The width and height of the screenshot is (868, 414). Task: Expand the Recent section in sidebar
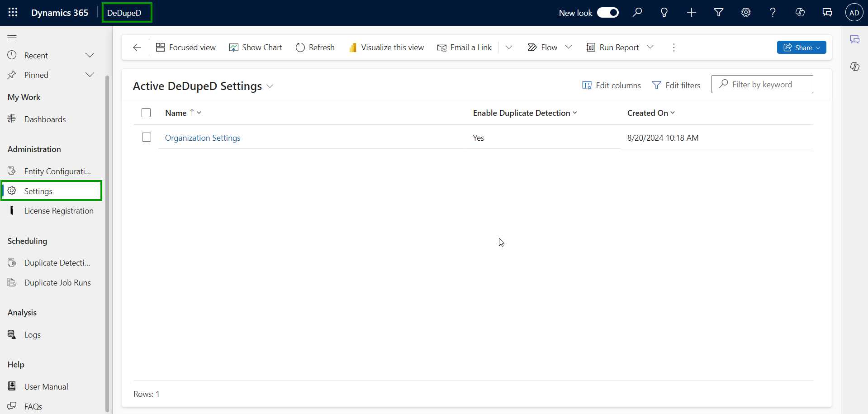[x=90, y=55]
